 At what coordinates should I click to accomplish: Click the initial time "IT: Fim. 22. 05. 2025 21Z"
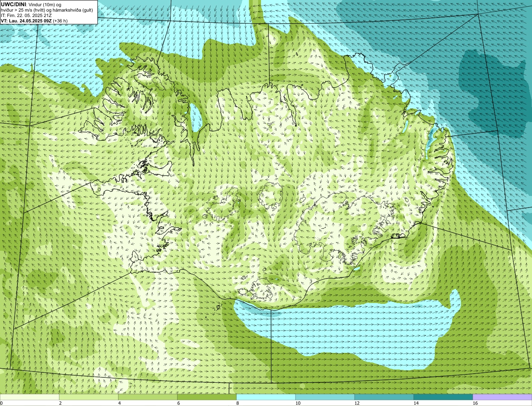pyautogui.click(x=26, y=15)
